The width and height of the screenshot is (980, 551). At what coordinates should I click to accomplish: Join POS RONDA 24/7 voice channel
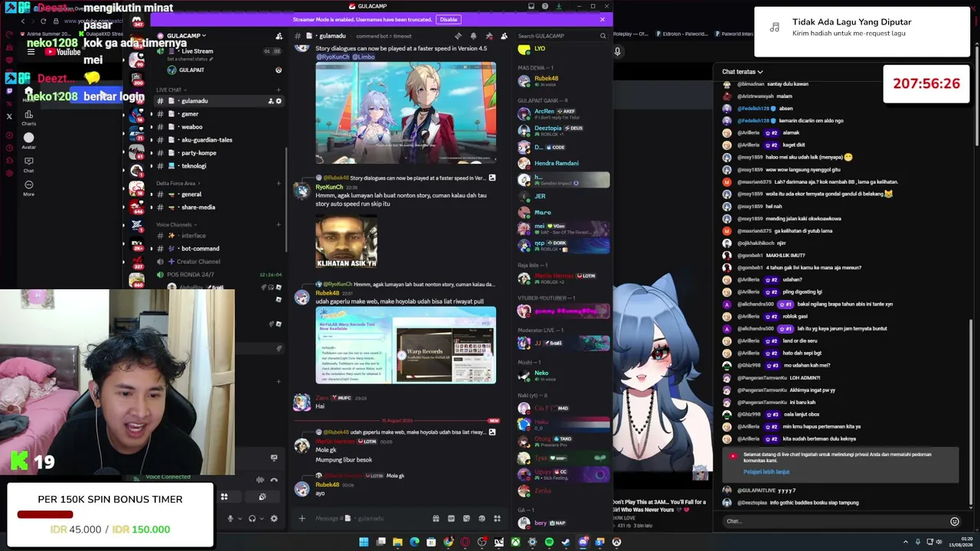click(x=220, y=275)
